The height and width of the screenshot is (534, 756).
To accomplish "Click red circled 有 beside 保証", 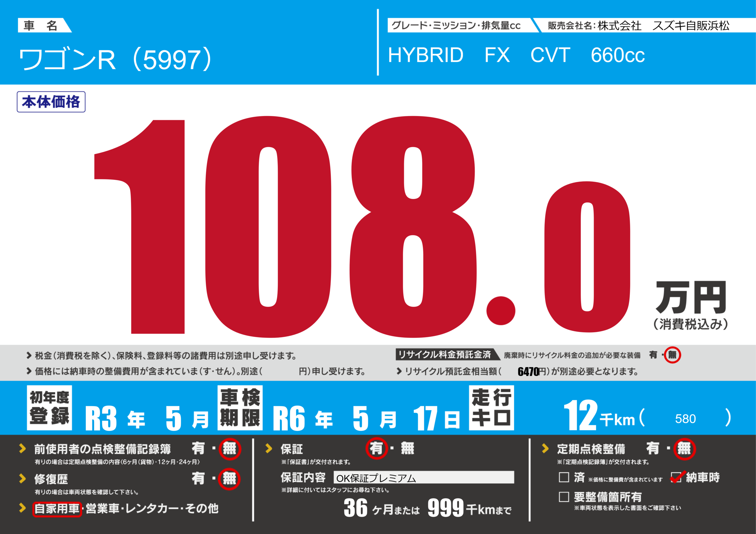I will (376, 448).
